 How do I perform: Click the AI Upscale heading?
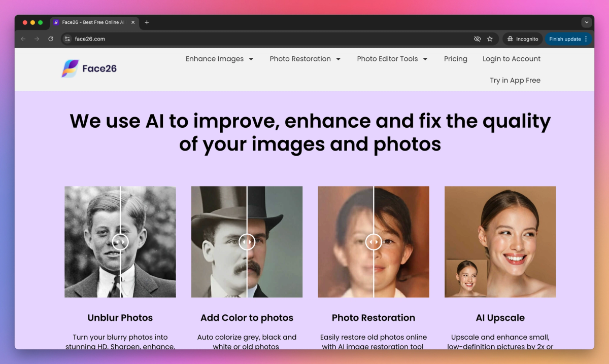click(500, 318)
